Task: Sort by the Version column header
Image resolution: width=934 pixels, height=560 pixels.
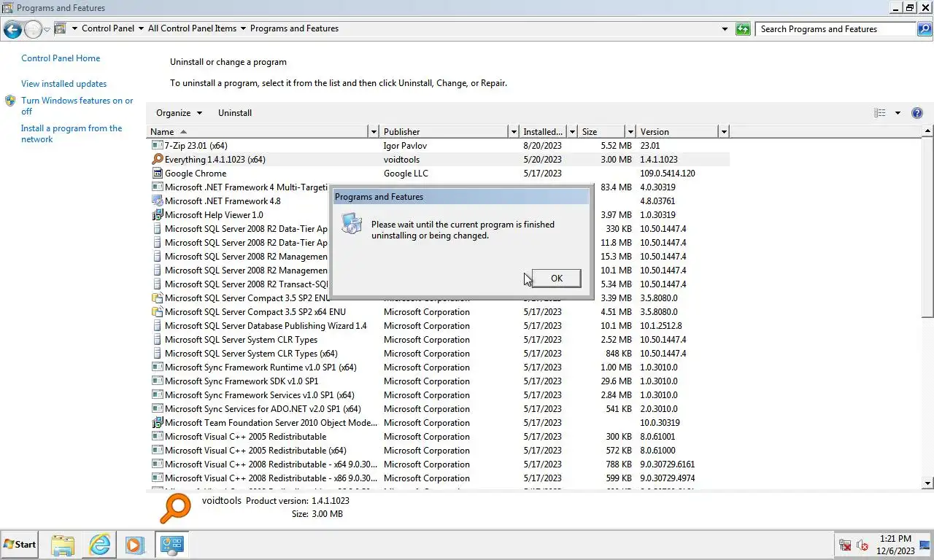Action: pyautogui.click(x=678, y=132)
